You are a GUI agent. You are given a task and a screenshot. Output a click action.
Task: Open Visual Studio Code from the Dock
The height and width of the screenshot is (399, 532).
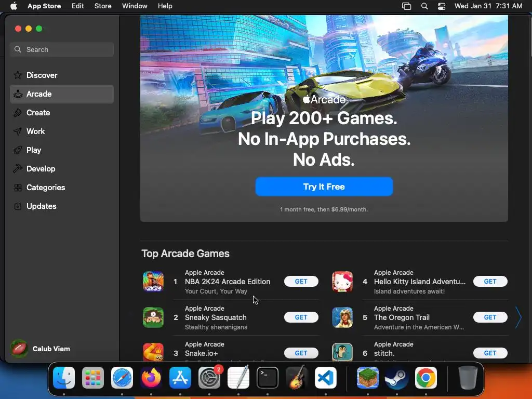pyautogui.click(x=326, y=378)
